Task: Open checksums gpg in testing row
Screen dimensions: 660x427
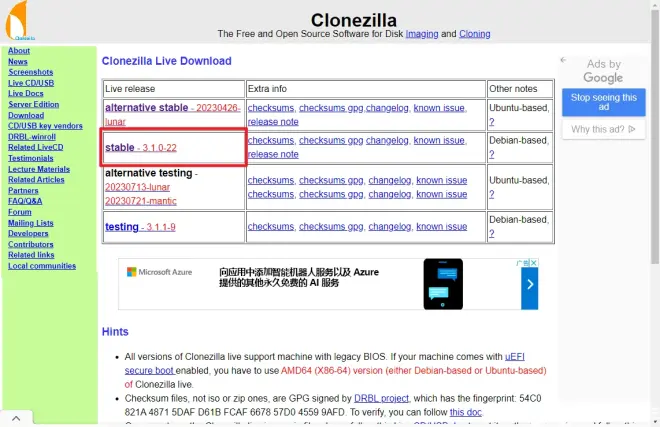Action: tap(331, 227)
